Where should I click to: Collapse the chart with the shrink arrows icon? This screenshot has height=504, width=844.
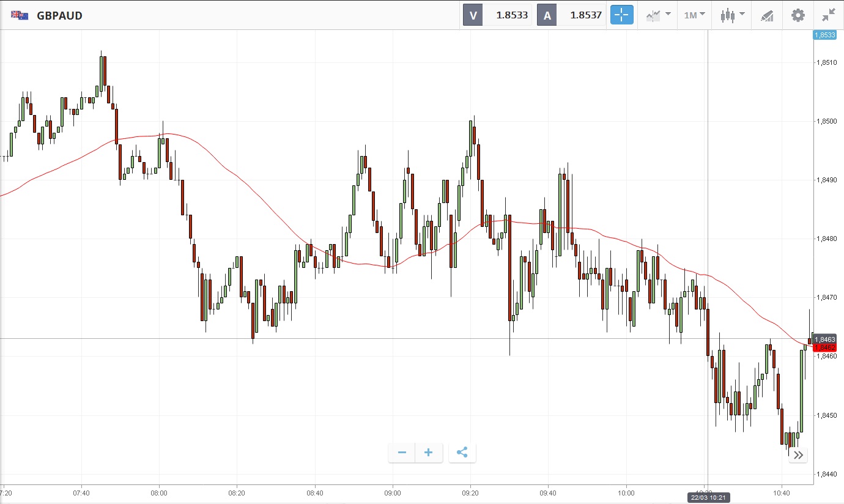click(829, 15)
